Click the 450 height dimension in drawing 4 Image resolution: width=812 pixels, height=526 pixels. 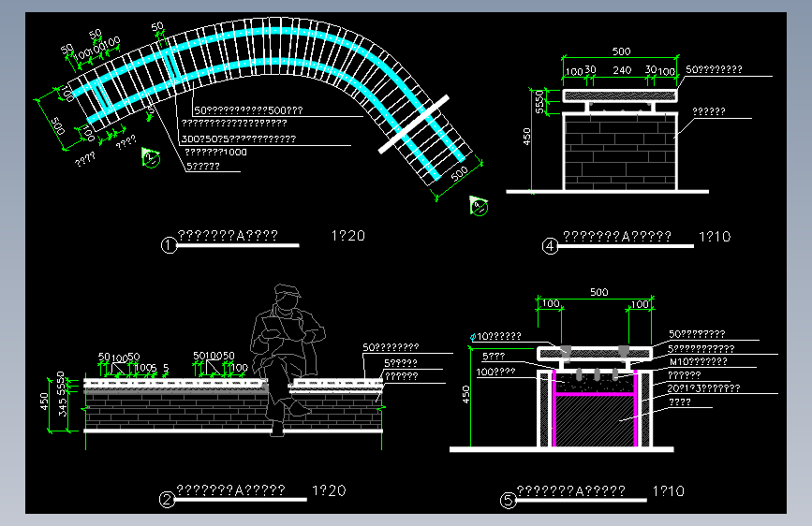point(526,137)
